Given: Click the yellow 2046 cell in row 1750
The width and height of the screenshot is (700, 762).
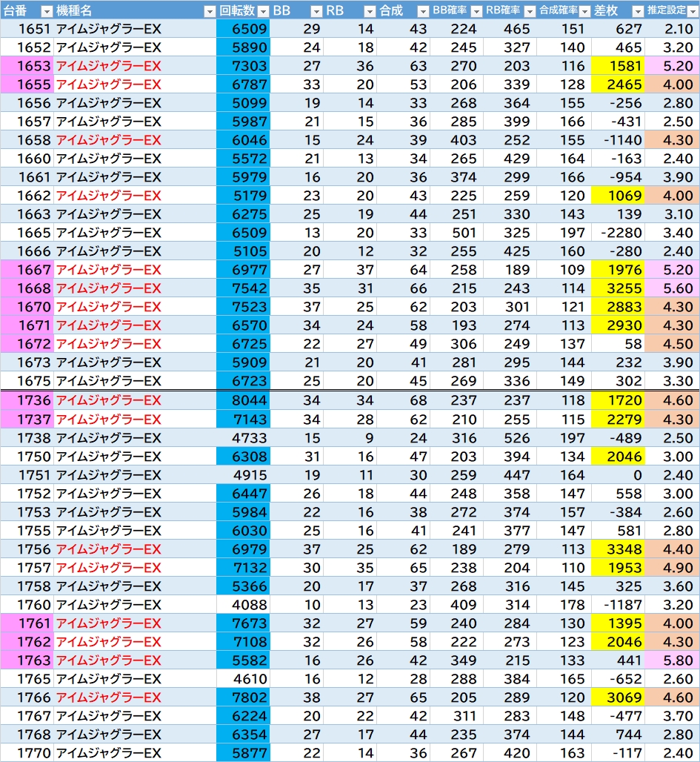Looking at the screenshot, I should pos(618,457).
